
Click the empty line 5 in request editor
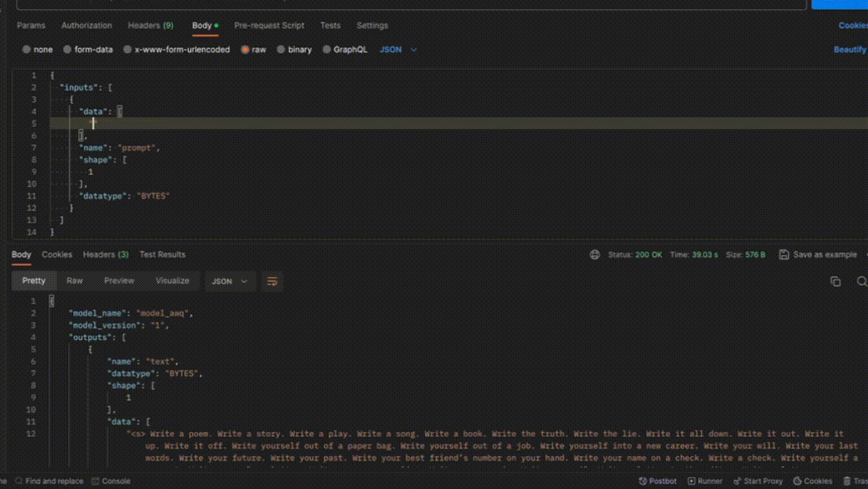point(310,123)
